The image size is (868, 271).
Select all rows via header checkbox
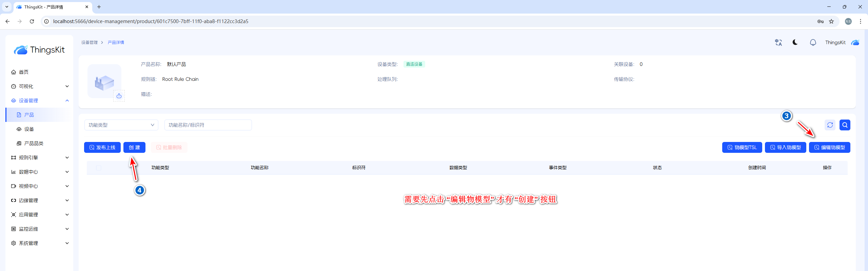tap(99, 168)
